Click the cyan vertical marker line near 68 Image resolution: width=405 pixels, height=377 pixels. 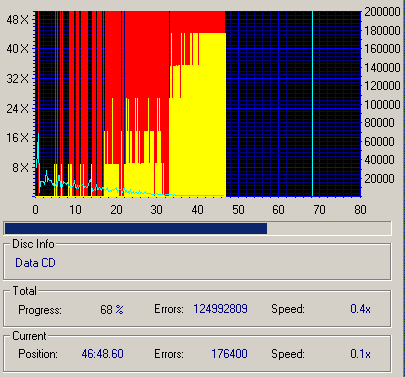coord(312,103)
